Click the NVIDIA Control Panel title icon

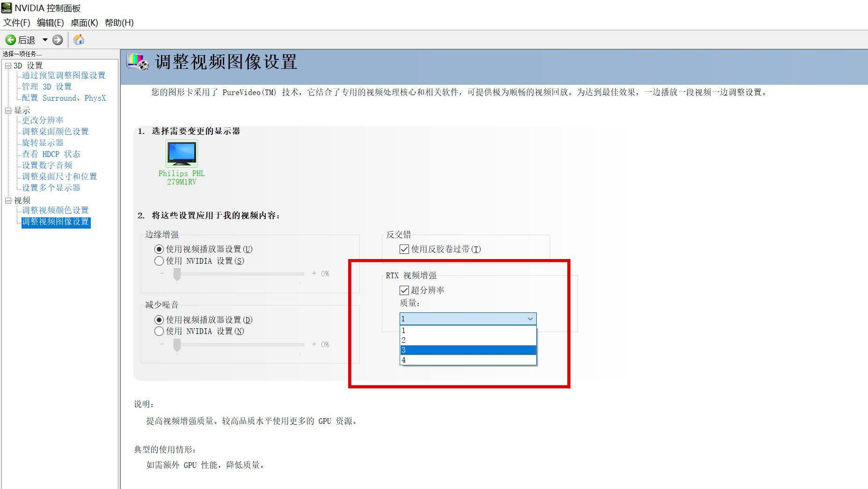(x=7, y=7)
